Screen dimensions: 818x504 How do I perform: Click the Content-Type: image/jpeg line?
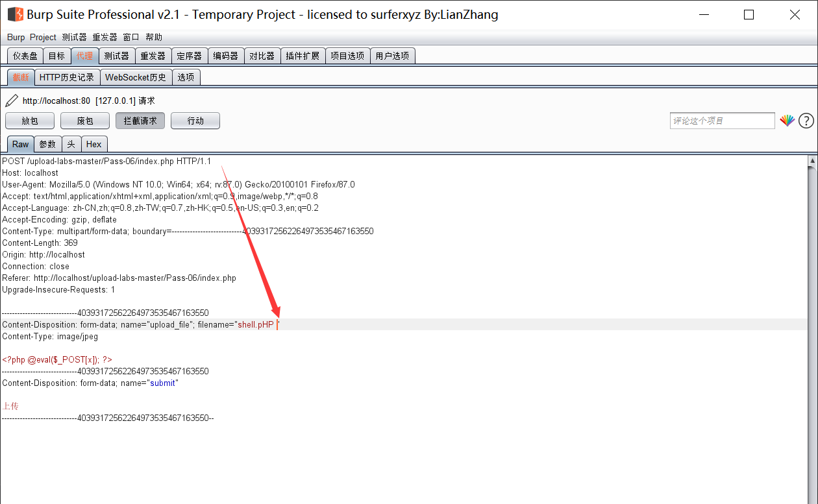[x=50, y=336]
